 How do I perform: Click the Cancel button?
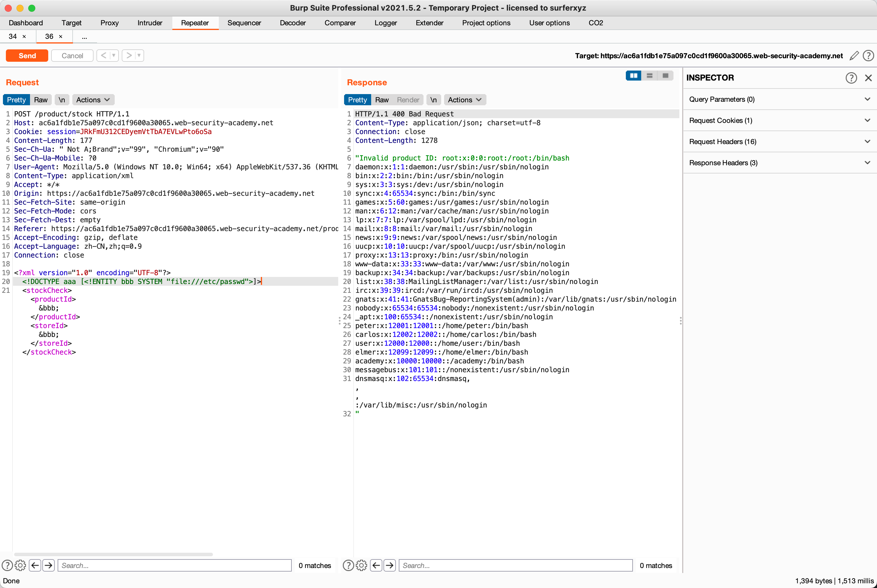(72, 56)
